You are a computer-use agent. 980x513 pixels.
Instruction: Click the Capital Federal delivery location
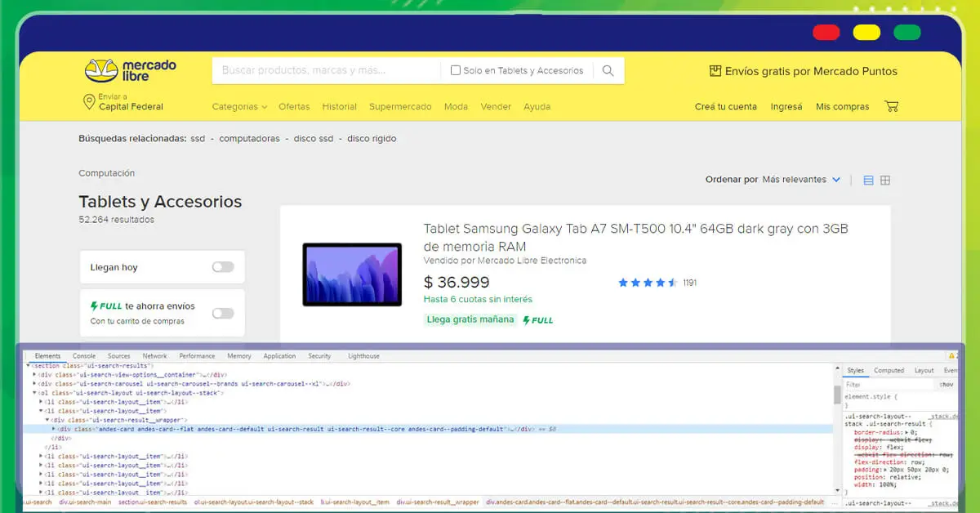(x=131, y=107)
